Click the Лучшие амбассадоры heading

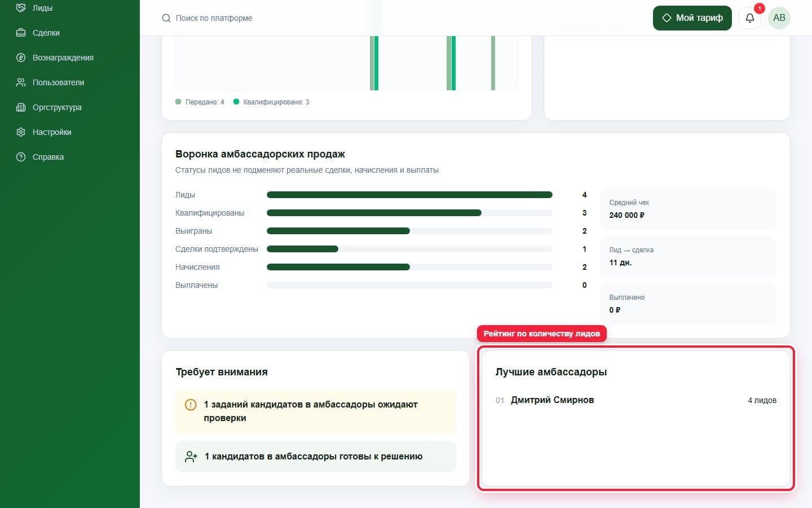[x=551, y=372]
